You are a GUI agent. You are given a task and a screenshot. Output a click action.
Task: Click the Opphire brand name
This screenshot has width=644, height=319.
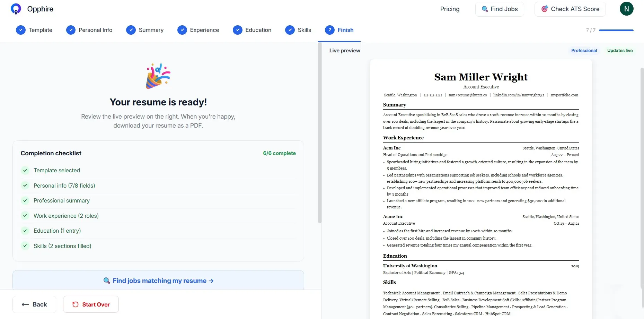[40, 9]
